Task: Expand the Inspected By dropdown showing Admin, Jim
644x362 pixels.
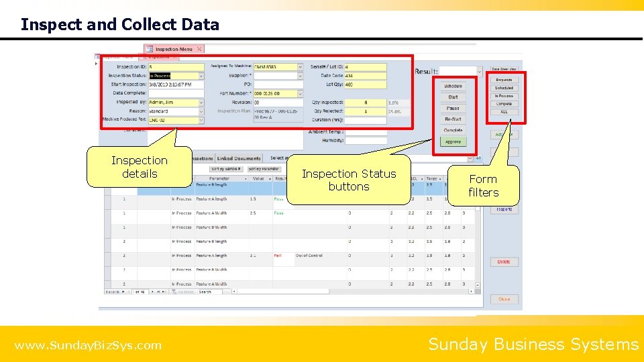Action: [x=201, y=103]
